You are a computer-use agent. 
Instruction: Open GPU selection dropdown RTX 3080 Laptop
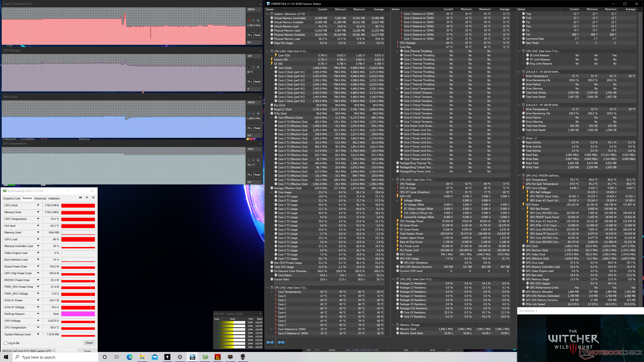tap(54, 351)
